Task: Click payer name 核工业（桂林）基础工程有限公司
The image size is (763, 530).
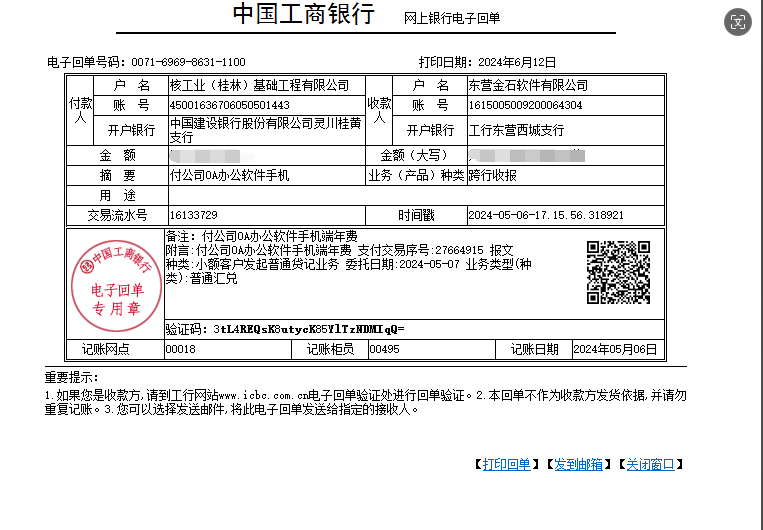Action: tap(259, 86)
